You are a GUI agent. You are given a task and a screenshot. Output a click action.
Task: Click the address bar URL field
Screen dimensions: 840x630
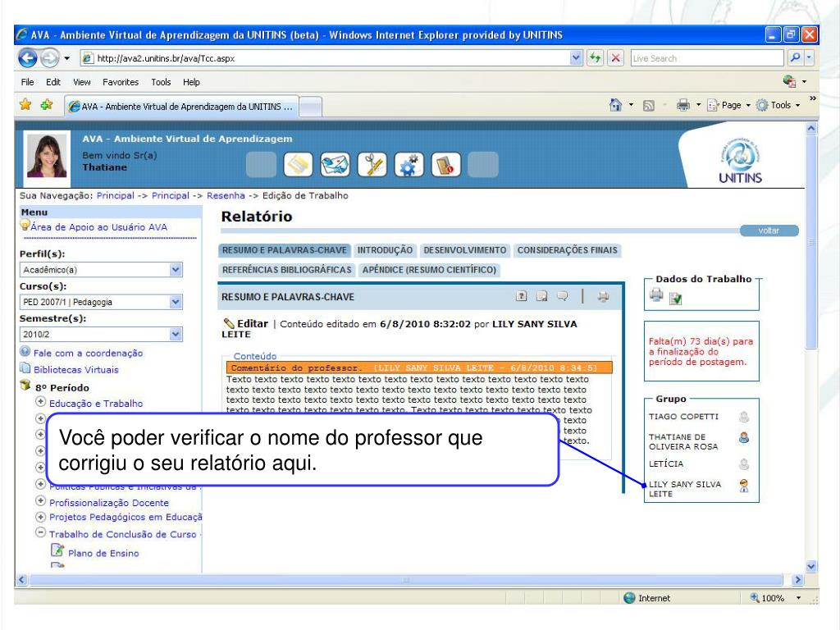326,58
